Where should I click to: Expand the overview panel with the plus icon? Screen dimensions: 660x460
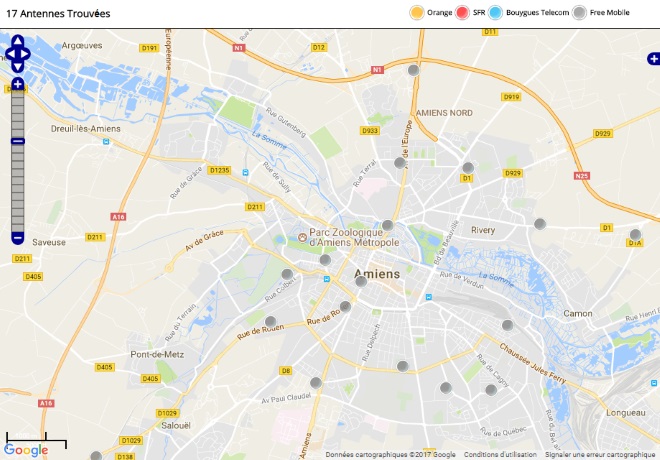coord(654,59)
